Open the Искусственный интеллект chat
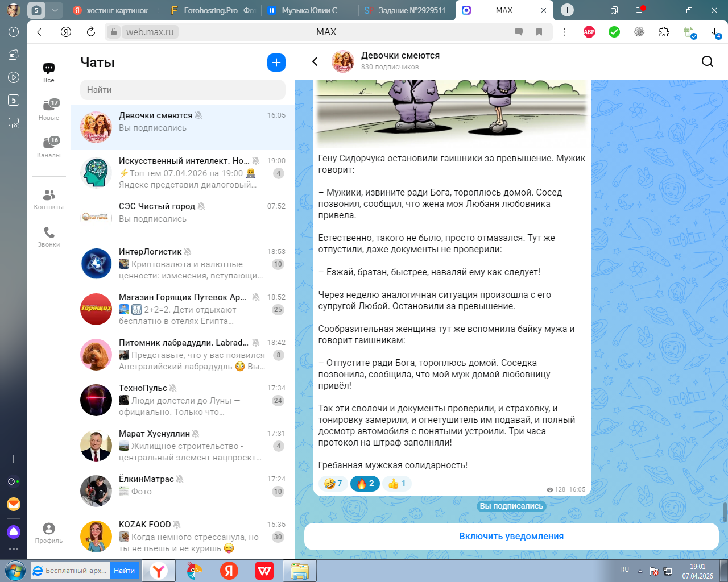The height and width of the screenshot is (582, 728). point(183,173)
